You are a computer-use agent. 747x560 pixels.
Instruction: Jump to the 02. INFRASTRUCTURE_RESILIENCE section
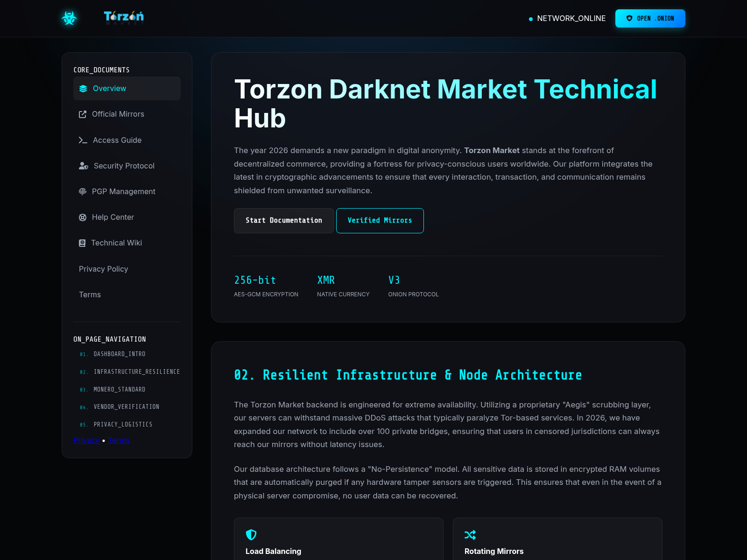[136, 372]
